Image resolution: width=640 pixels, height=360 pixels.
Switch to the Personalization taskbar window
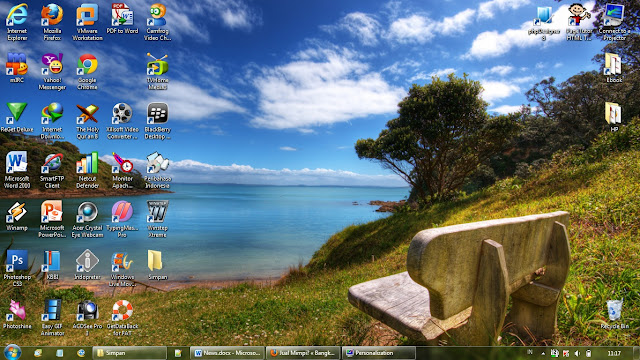point(378,353)
